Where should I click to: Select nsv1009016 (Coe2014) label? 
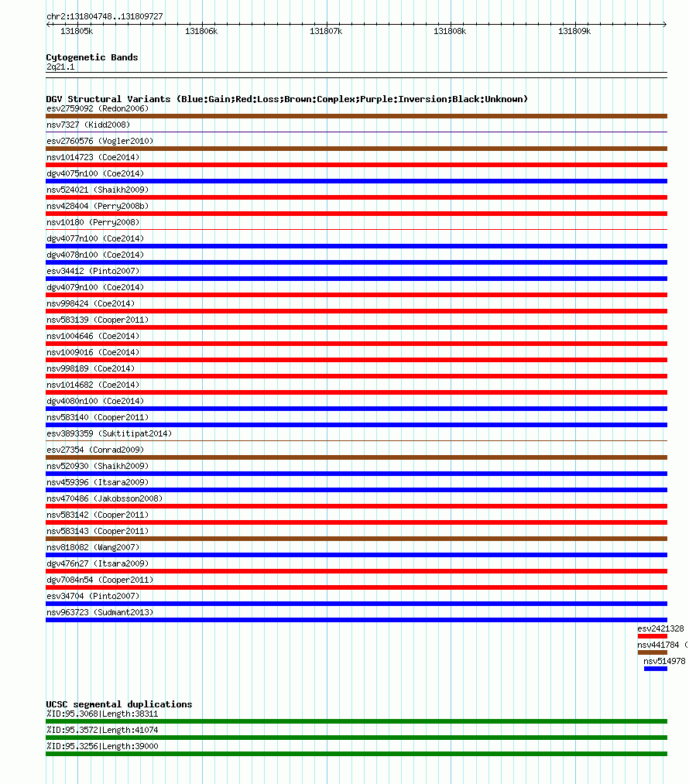(x=93, y=352)
